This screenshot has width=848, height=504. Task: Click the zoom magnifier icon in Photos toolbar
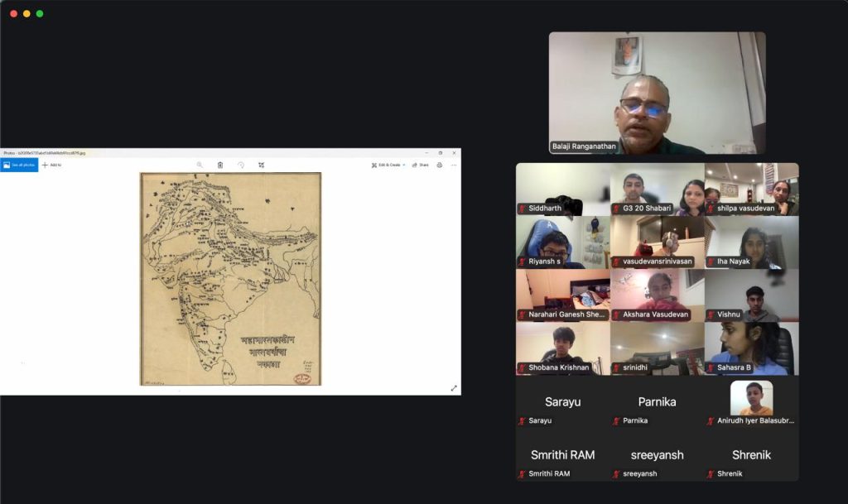200,165
